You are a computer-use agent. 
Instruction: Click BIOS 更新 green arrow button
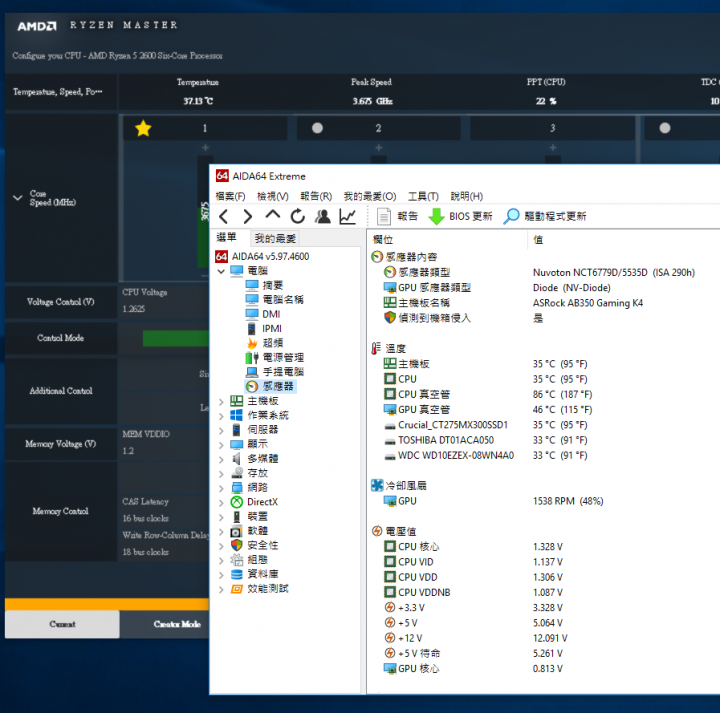[x=460, y=216]
